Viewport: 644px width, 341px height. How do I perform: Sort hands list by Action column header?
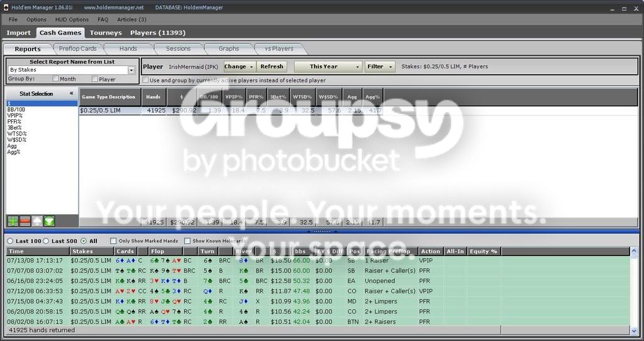click(430, 251)
